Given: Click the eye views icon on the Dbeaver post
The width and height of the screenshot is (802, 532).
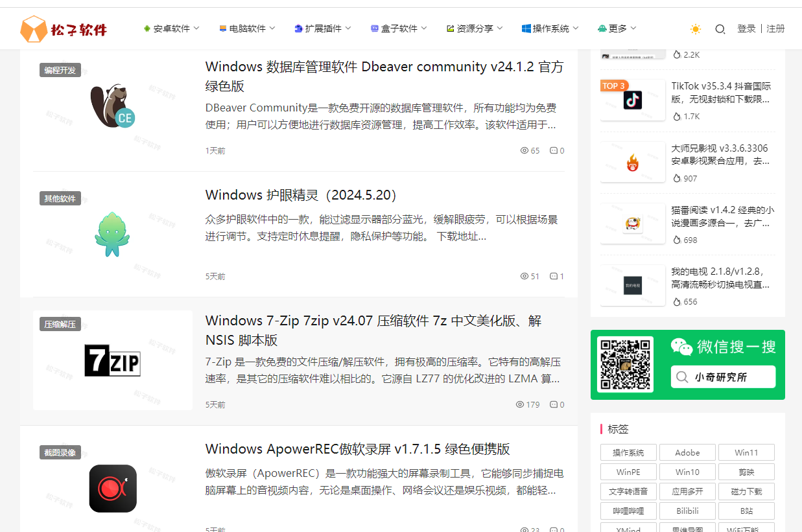Looking at the screenshot, I should coord(525,150).
